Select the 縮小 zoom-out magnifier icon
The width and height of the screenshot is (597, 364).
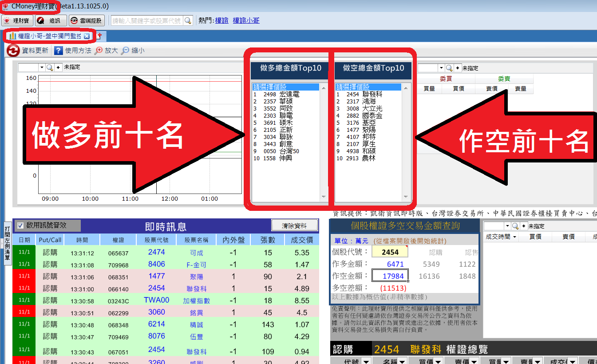(x=126, y=50)
